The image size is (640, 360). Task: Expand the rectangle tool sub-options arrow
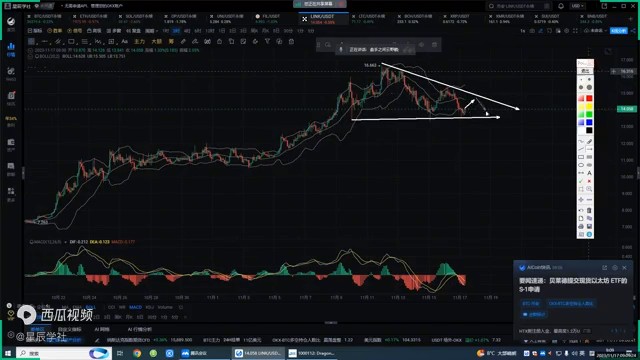76,43
